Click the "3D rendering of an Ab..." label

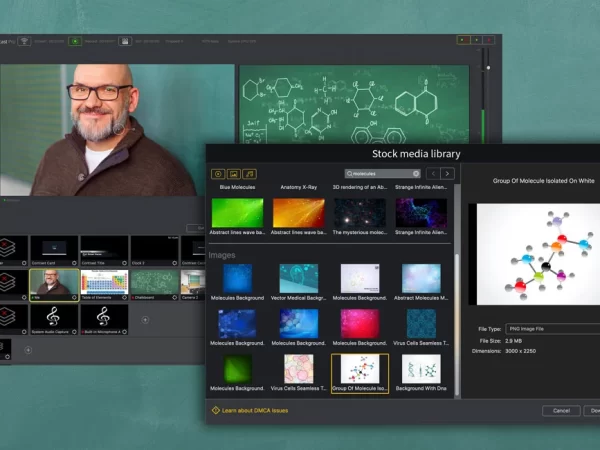pos(360,187)
